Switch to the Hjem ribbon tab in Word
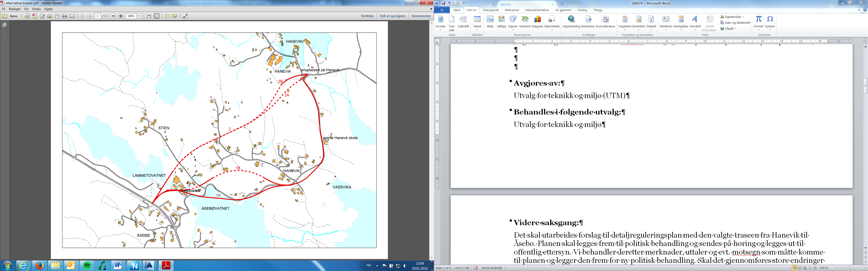 pos(457,10)
